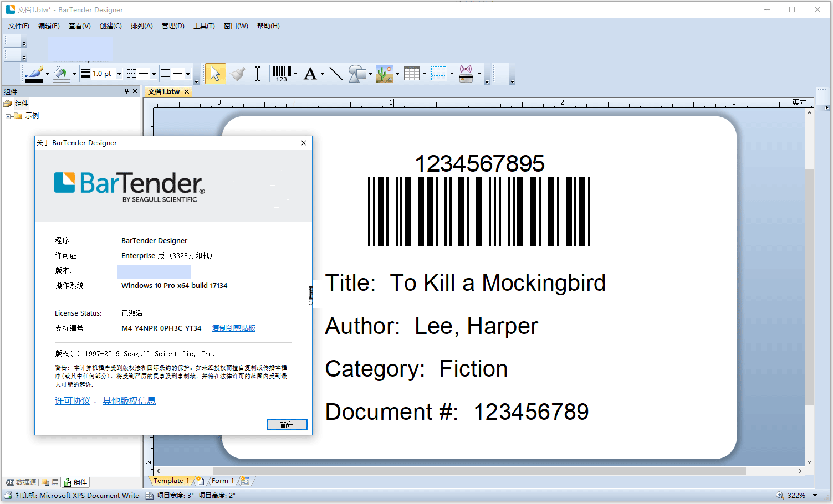The height and width of the screenshot is (504, 833).
Task: Select the text cursor I-beam tool
Action: [x=258, y=73]
